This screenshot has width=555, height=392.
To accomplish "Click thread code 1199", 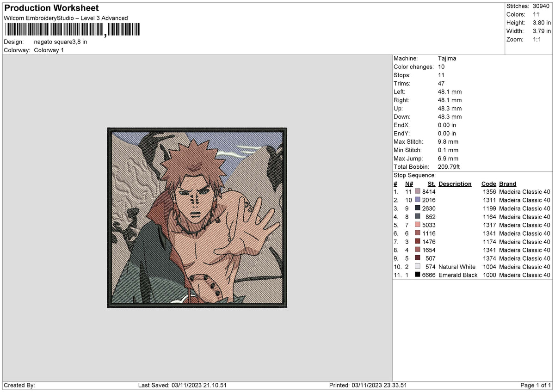I will coord(488,208).
